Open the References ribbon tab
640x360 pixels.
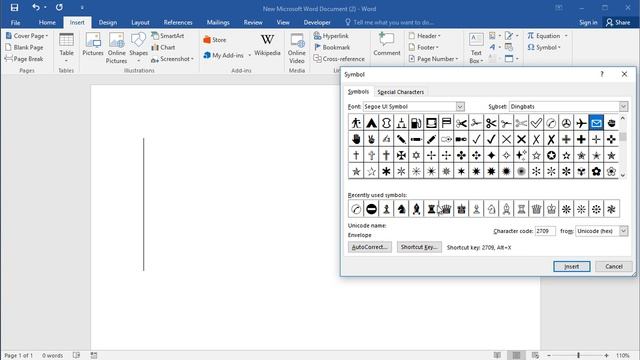tap(178, 22)
